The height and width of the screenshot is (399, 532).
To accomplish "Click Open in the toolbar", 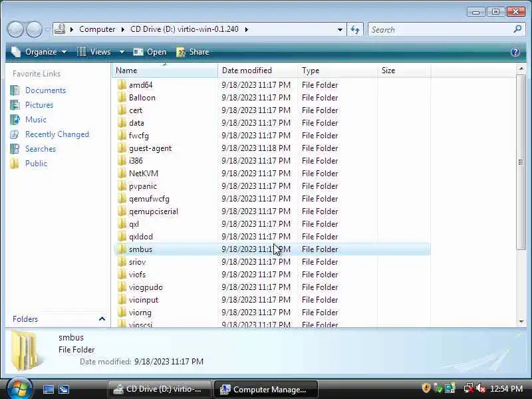I will 150,52.
